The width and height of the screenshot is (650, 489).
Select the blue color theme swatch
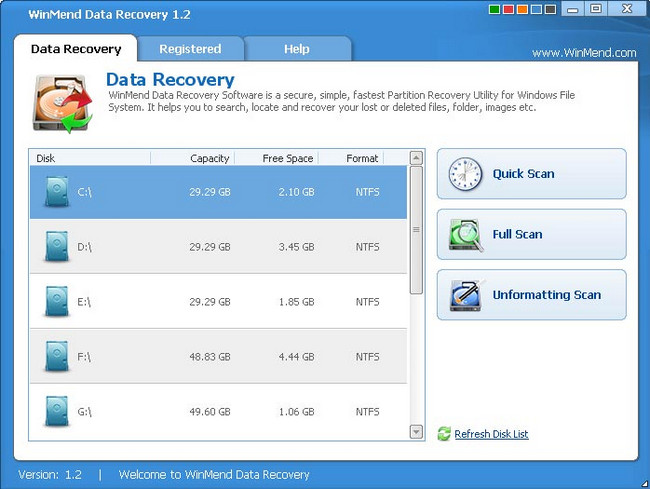(536, 9)
